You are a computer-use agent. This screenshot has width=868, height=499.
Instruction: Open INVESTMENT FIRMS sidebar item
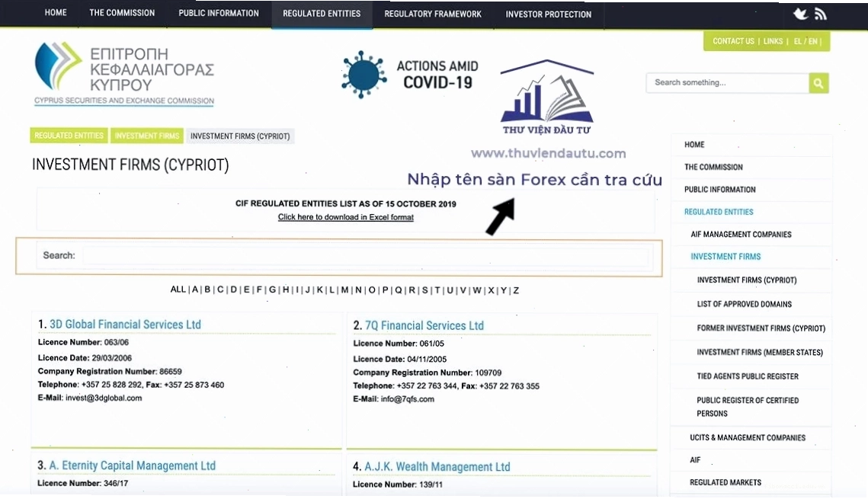tap(725, 257)
